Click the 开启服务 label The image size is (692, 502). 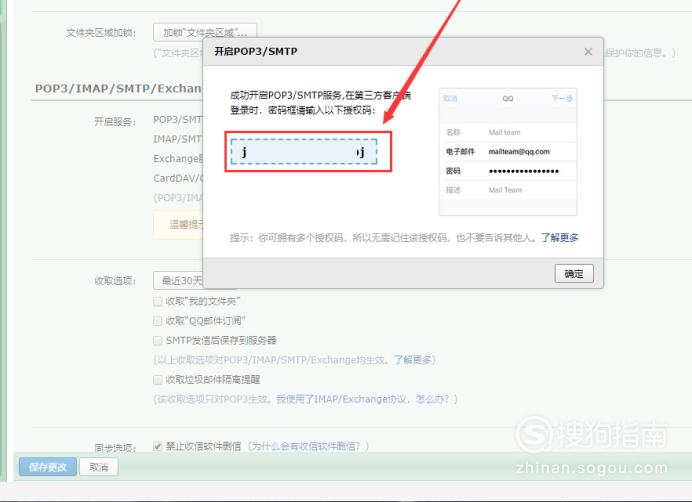(x=115, y=121)
